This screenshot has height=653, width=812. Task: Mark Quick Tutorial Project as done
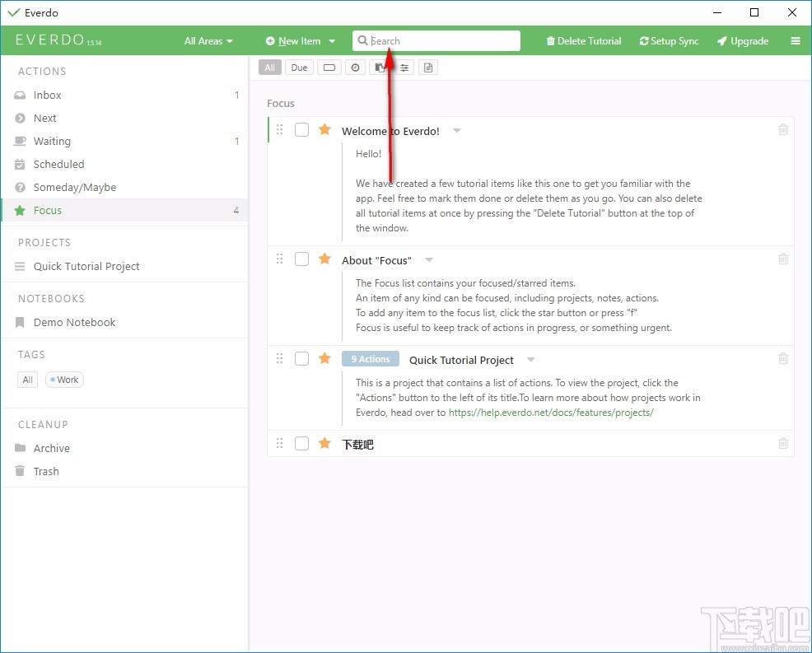coord(302,358)
